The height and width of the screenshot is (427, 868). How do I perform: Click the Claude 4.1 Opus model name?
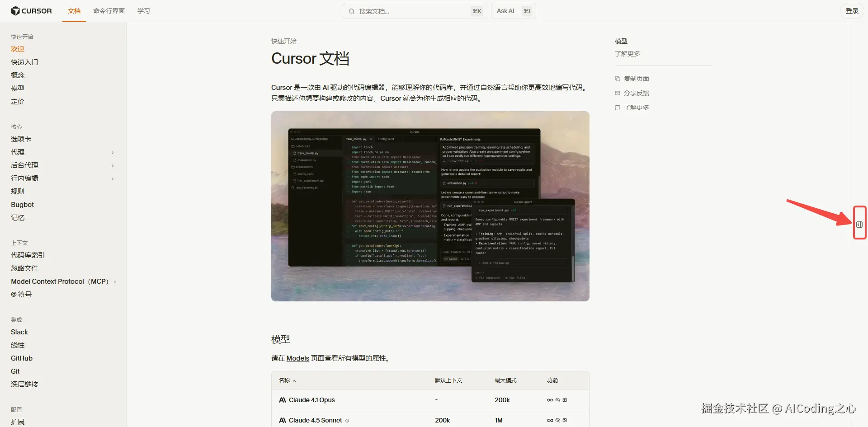click(x=312, y=400)
